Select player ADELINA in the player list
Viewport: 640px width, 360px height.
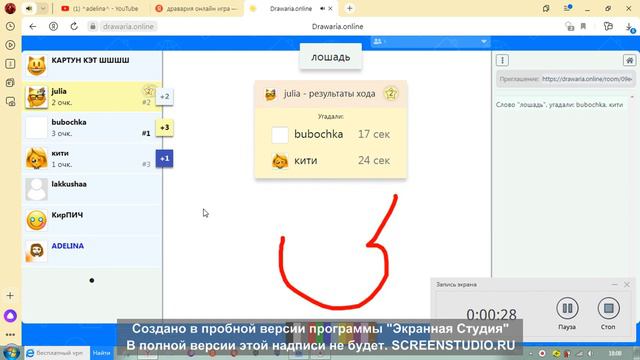[x=92, y=252]
